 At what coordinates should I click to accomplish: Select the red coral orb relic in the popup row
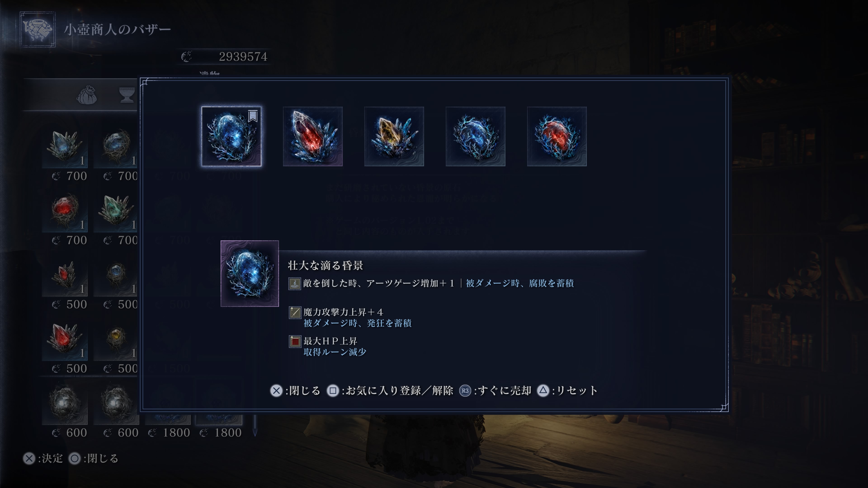coord(557,136)
